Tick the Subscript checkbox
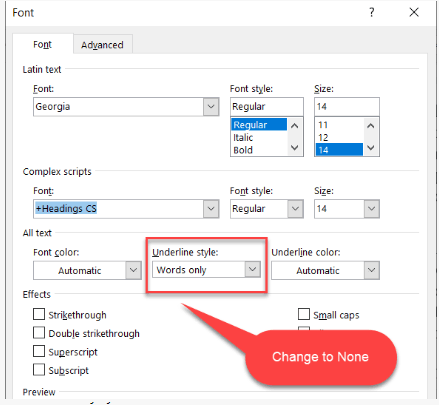This screenshot has height=405, width=439. [x=39, y=369]
